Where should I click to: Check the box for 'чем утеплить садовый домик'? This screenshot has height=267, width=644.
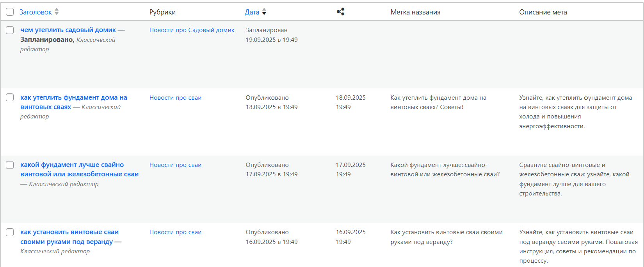coord(10,30)
